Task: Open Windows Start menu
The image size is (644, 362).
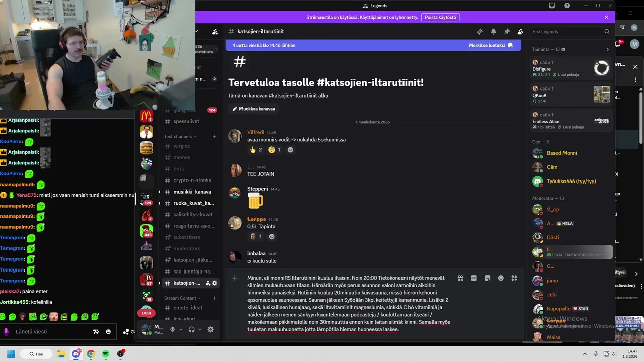Action: coord(11,354)
